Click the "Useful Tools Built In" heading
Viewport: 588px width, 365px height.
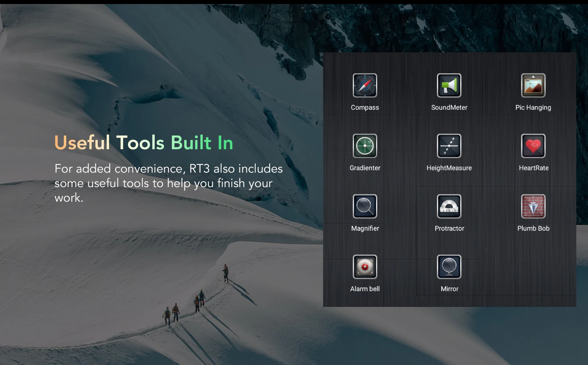(x=144, y=143)
